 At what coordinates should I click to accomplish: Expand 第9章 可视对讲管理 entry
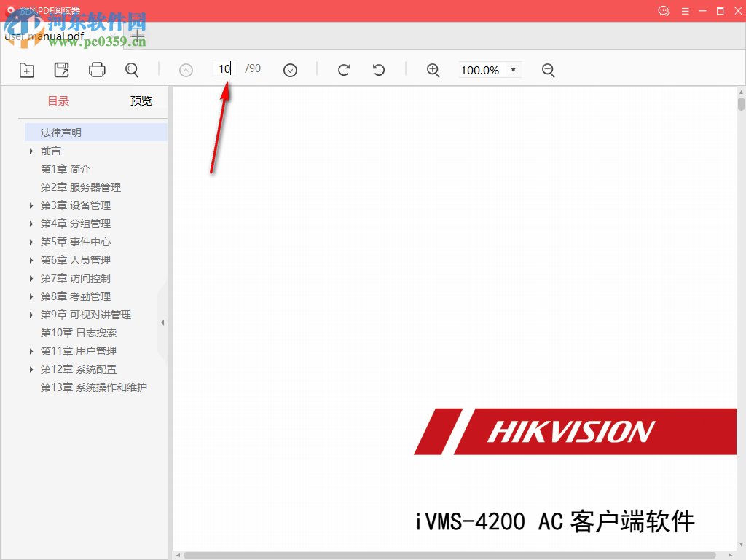click(31, 315)
